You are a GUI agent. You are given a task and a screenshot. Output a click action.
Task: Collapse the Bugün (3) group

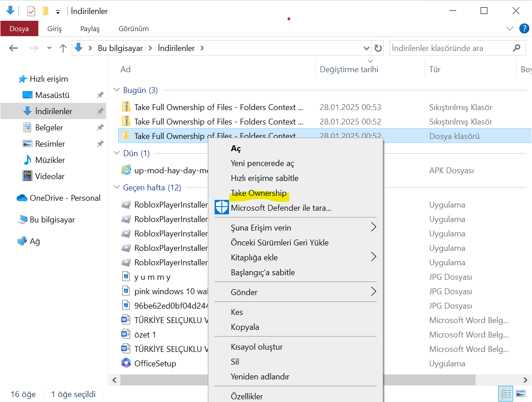116,90
